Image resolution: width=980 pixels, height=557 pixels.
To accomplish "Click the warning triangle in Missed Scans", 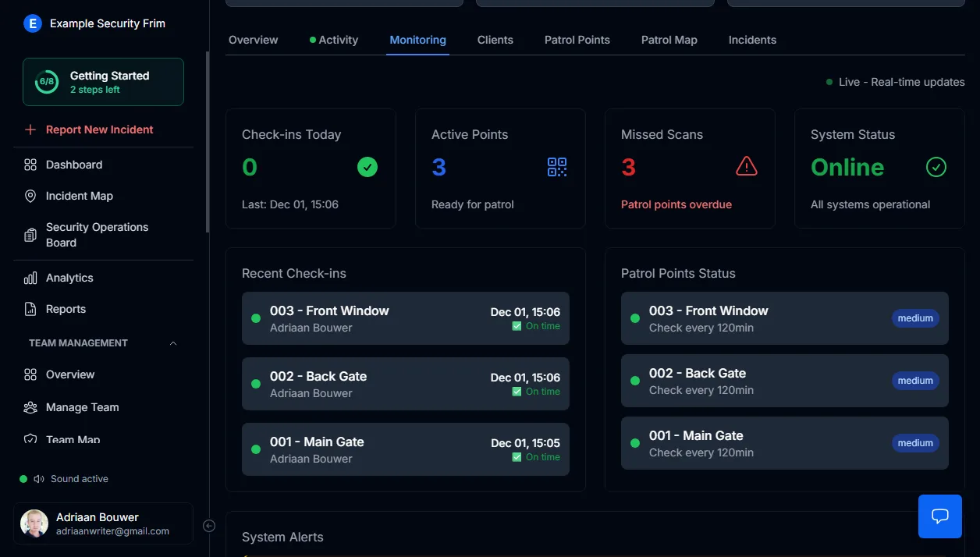I will pos(746,166).
